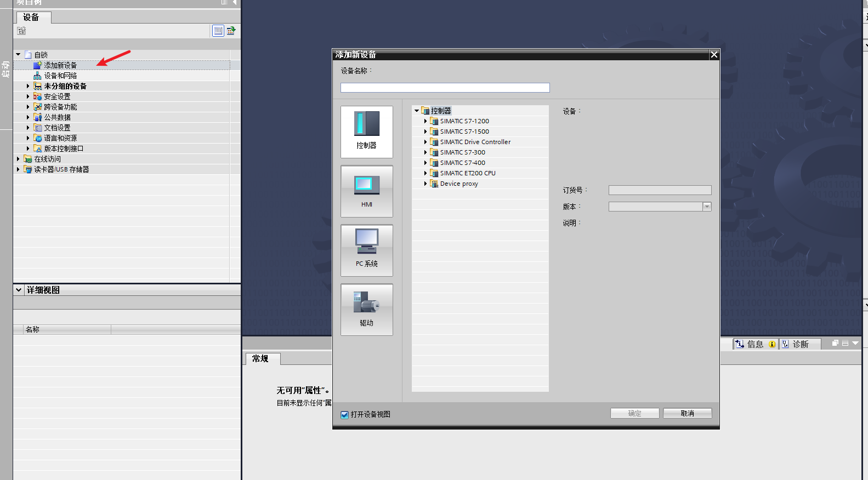Image resolution: width=868 pixels, height=480 pixels.
Task: Open 设备和网络 in the project tree
Action: pos(60,76)
